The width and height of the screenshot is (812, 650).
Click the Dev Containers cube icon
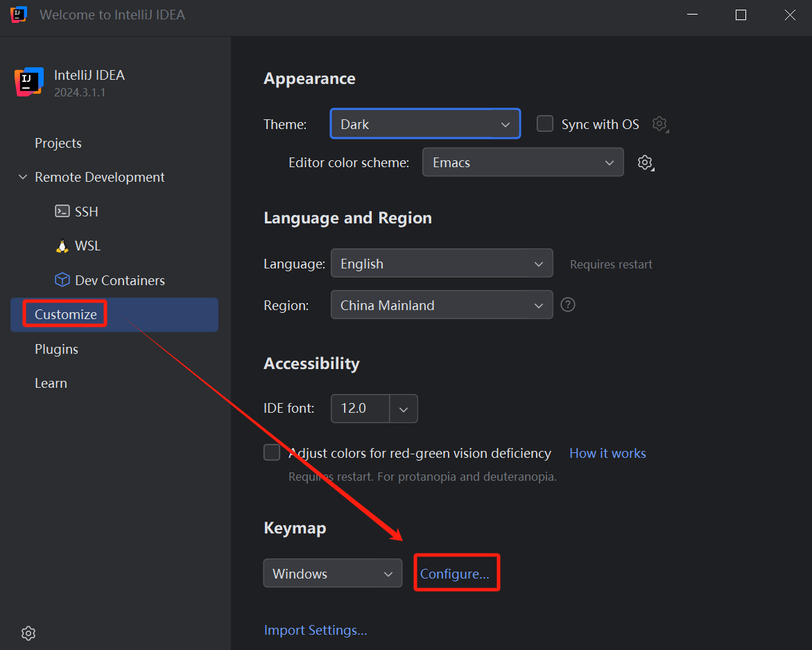[x=62, y=280]
